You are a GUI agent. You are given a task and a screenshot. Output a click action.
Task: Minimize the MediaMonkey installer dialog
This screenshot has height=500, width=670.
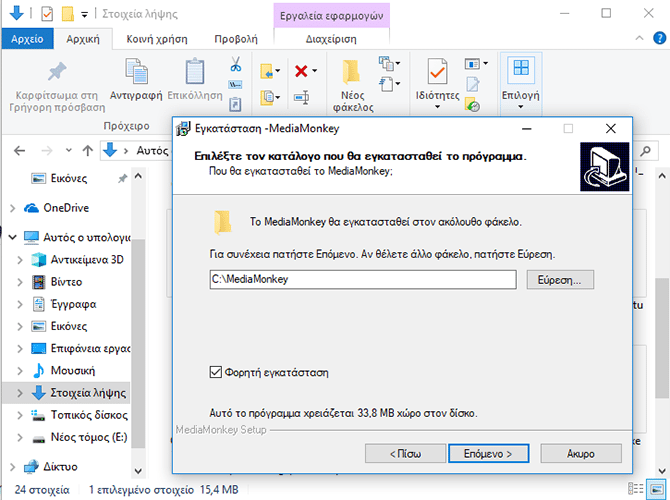pyautogui.click(x=526, y=129)
